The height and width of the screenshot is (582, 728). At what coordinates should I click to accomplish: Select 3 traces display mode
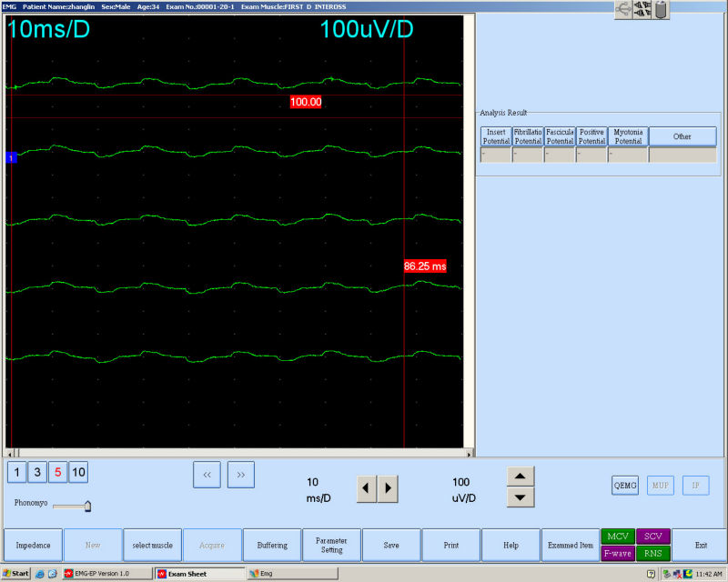37,473
